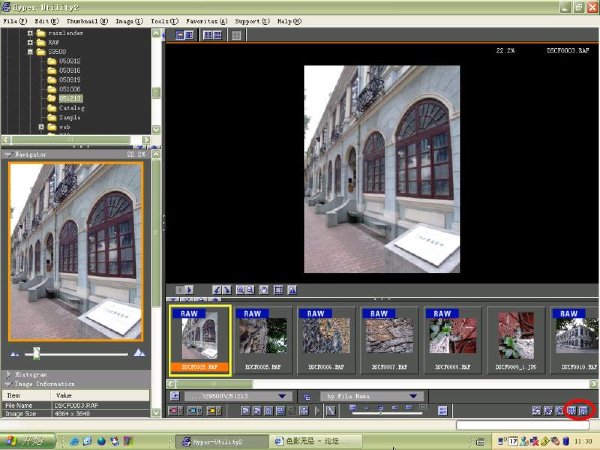Click the thumbnail strip horizontal scrollbar
The height and width of the screenshot is (450, 600).
click(214, 384)
